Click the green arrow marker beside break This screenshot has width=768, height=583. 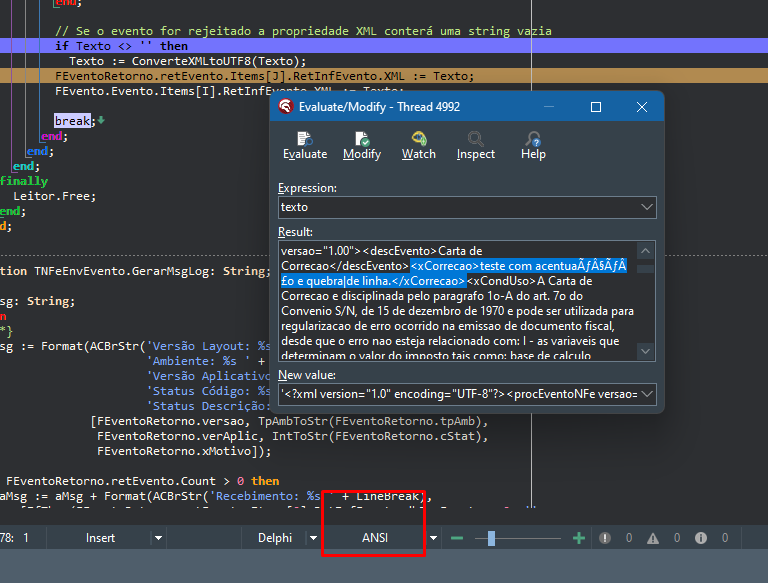(x=100, y=120)
